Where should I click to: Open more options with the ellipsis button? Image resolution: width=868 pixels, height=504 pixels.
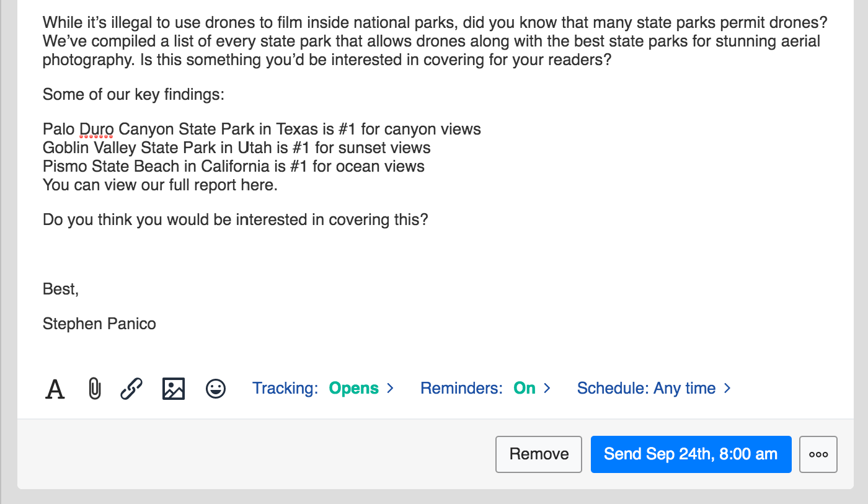click(818, 454)
